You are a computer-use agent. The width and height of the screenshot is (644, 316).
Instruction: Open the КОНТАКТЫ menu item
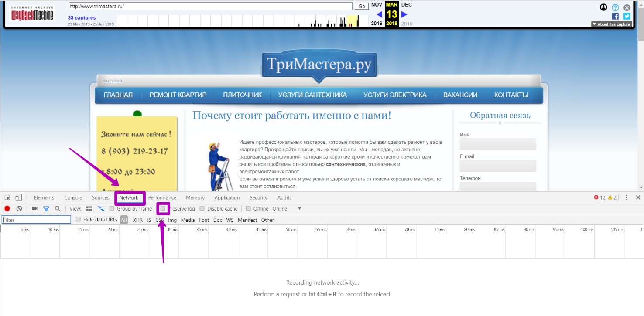(511, 95)
